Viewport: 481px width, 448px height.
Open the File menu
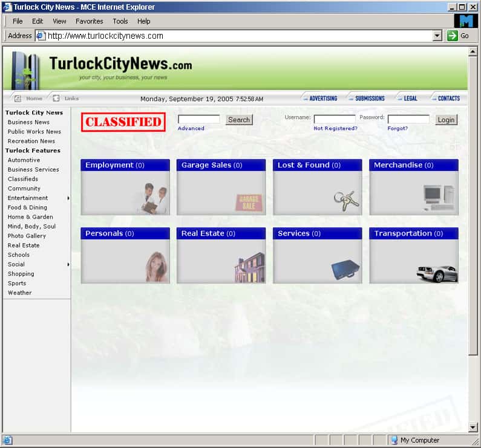[x=18, y=21]
